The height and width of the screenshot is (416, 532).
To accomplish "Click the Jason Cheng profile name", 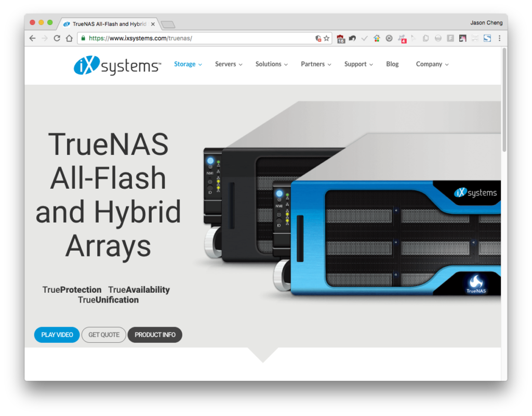I will coord(486,23).
